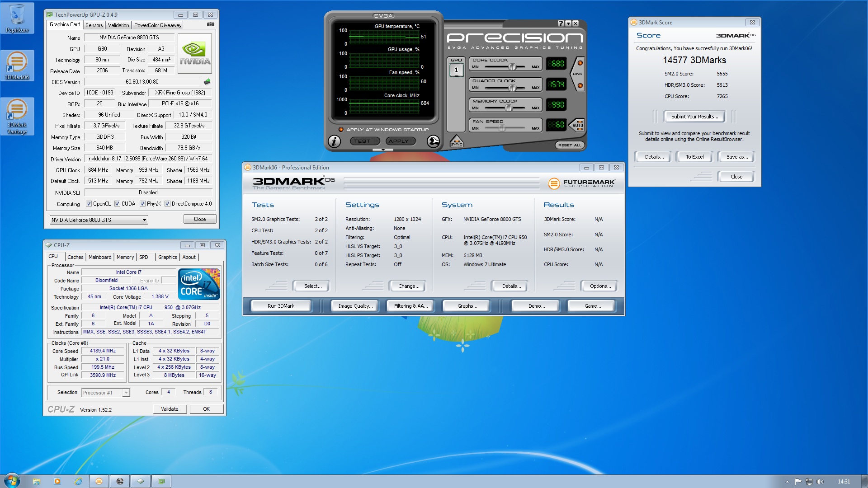Viewport: 868px width, 488px height.
Task: Open EVGA Precision info button
Action: [334, 141]
